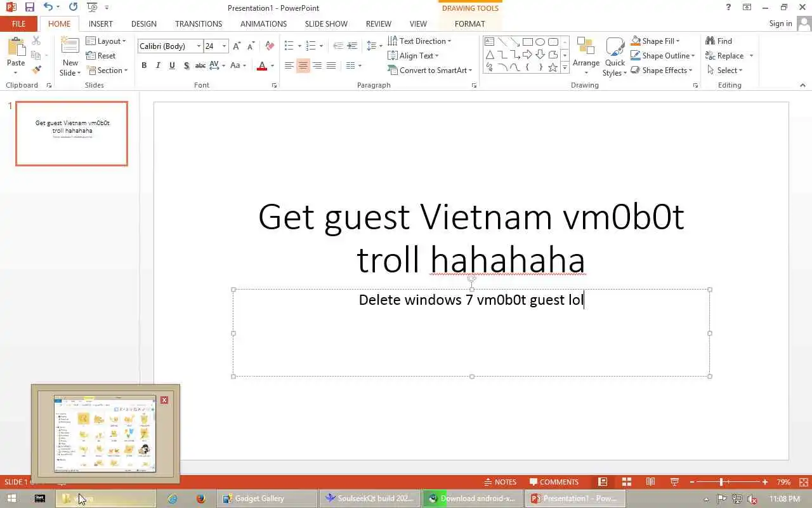Align text left
The height and width of the screenshot is (508, 812).
(289, 65)
